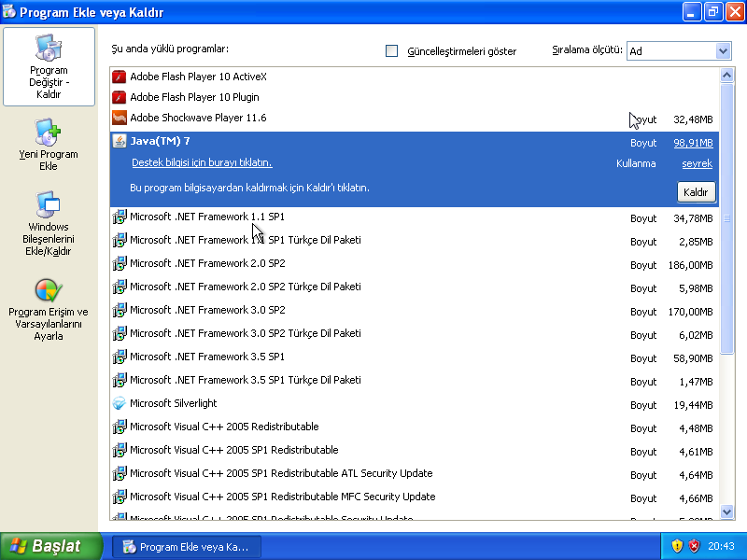Click icon of .NET Framework 3.5 SP1 Türkçe Dil Paketi
This screenshot has height=560, width=747.
(x=120, y=380)
